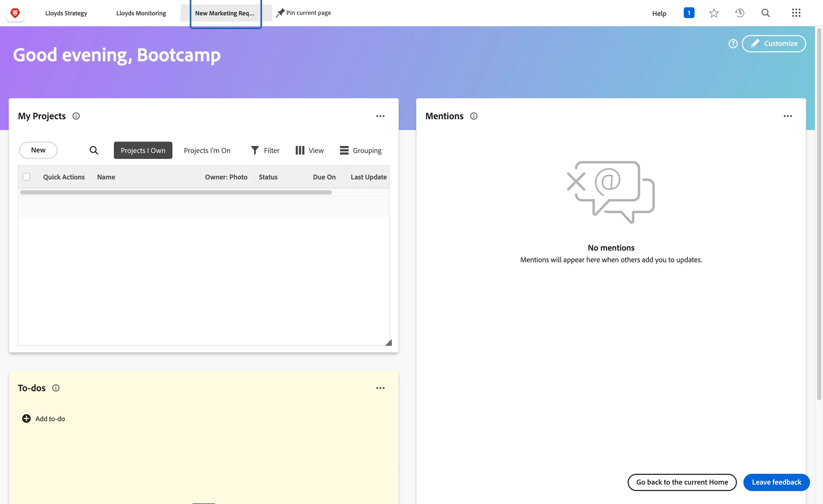This screenshot has width=823, height=504.
Task: Open the To-dos more options menu
Action: pyautogui.click(x=380, y=388)
